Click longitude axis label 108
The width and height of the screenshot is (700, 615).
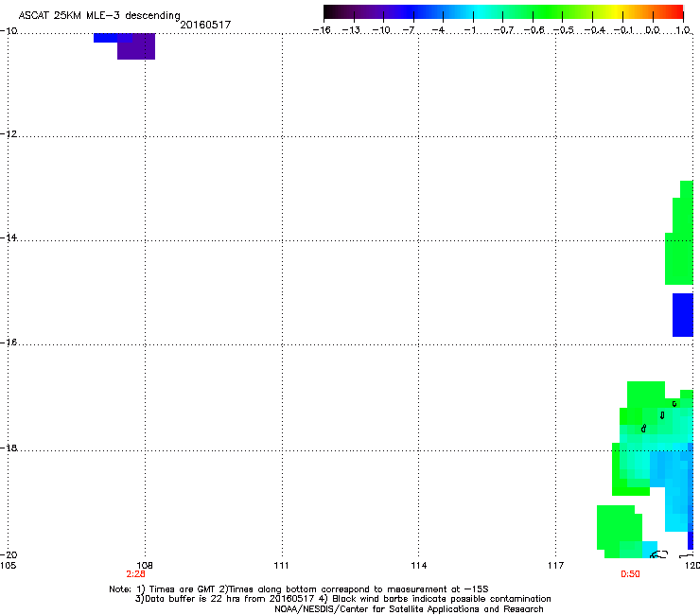click(144, 566)
